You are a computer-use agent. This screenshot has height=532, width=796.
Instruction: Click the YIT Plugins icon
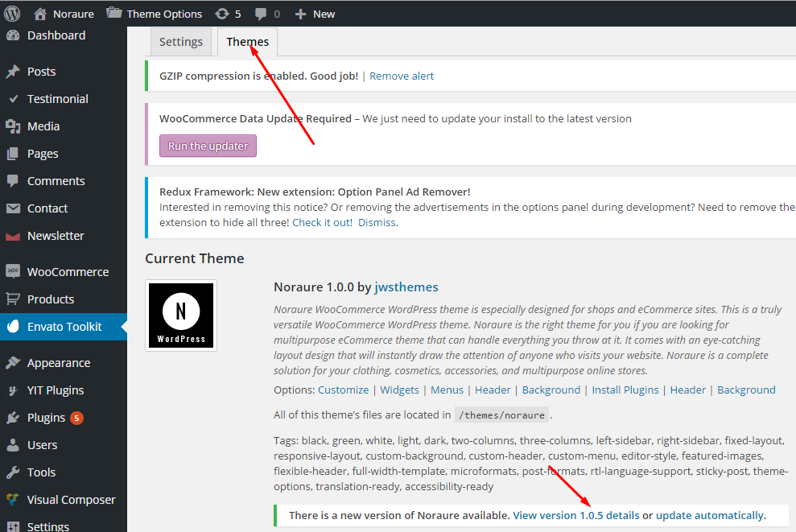click(13, 390)
